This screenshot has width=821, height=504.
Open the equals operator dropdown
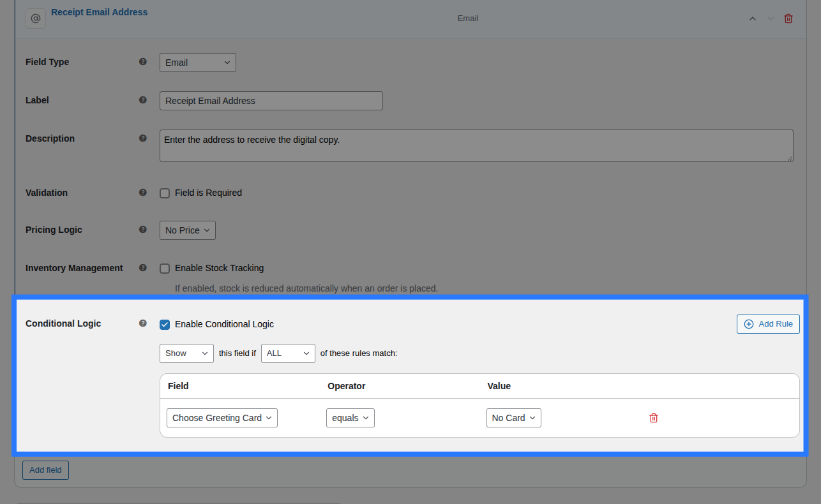(350, 418)
